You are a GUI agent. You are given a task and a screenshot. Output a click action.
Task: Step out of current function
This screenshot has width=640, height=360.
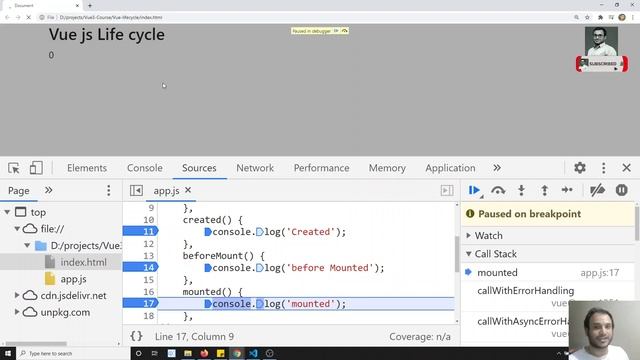tap(544, 190)
